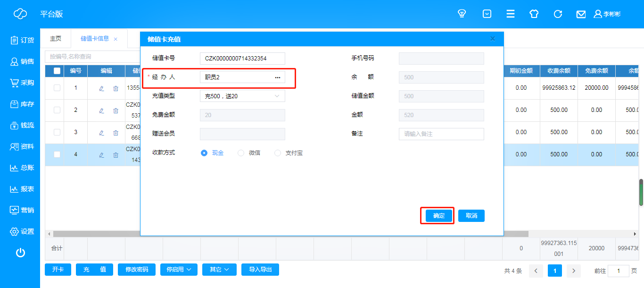Click the refresh icon in header

[x=558, y=14]
